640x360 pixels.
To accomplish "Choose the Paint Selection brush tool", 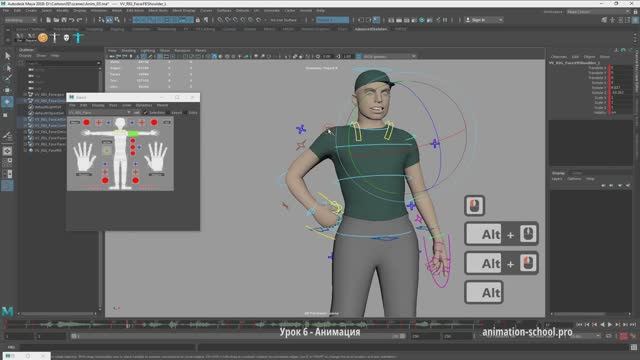I will coord(8,78).
